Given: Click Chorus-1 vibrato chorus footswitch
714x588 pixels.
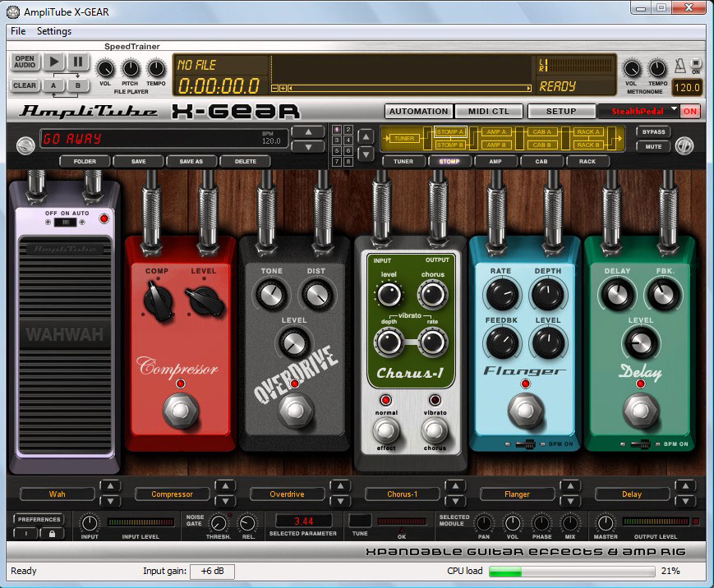Looking at the screenshot, I should pos(435,430).
